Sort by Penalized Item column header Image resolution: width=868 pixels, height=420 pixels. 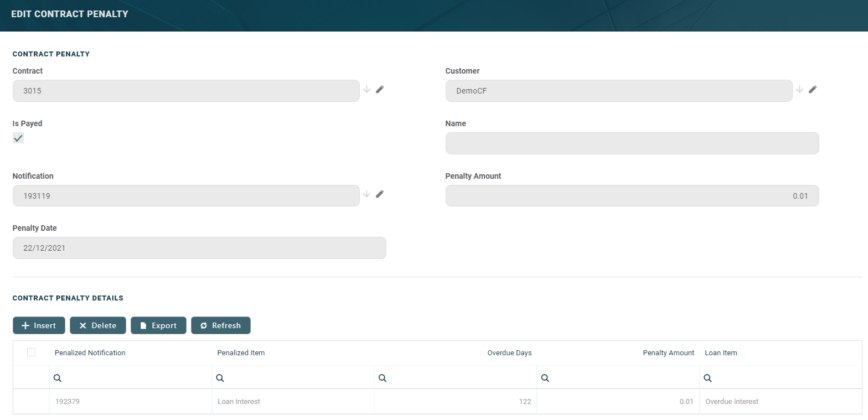[x=241, y=353]
